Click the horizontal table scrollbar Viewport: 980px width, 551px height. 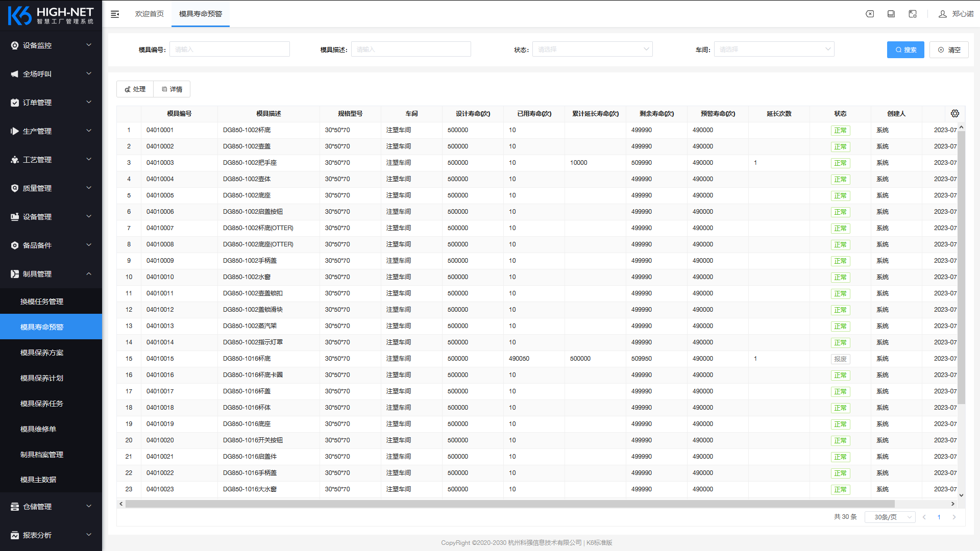[510, 504]
